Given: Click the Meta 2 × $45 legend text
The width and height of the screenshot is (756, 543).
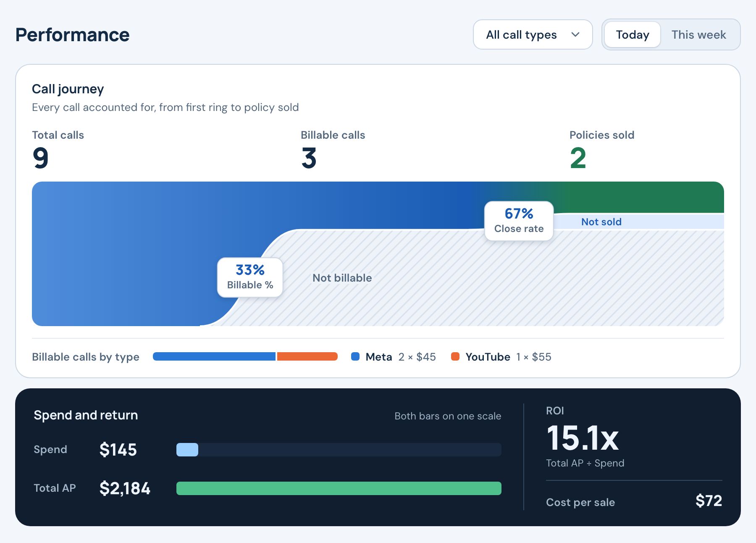Looking at the screenshot, I should (401, 357).
